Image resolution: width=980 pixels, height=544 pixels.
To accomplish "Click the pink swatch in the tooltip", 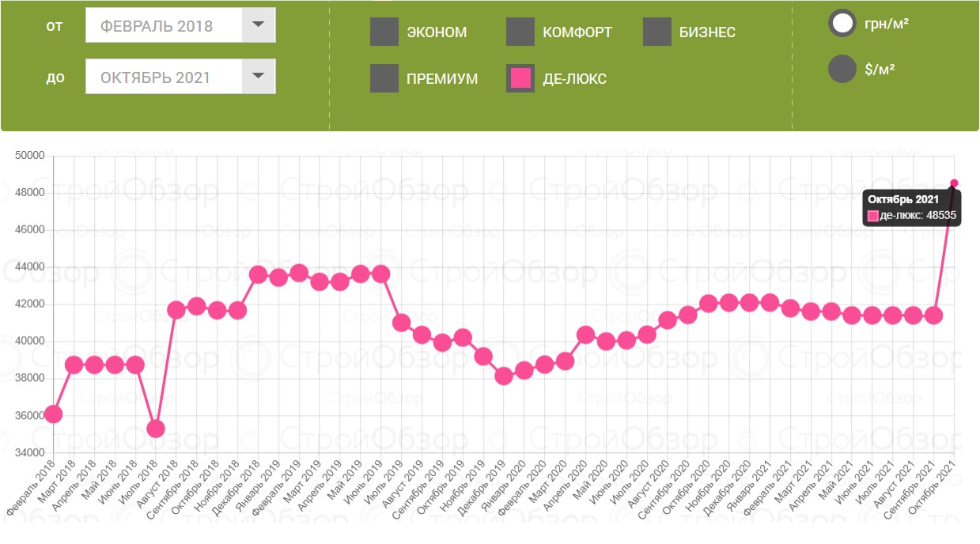I will pyautogui.click(x=873, y=216).
